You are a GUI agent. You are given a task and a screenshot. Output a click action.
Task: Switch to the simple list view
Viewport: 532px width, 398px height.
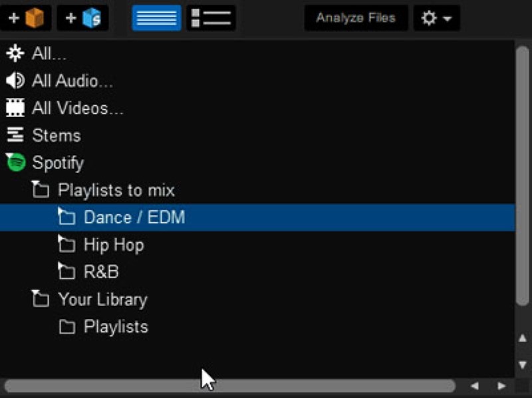(156, 18)
